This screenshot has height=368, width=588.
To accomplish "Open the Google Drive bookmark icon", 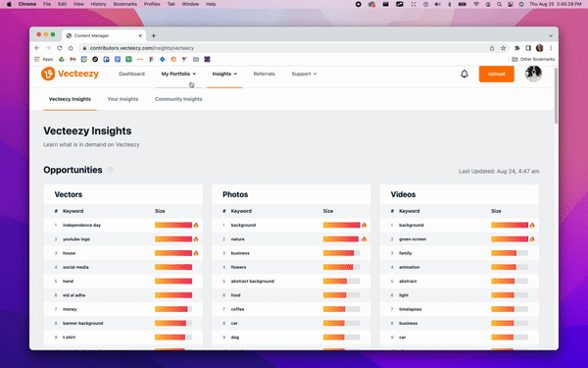I will [62, 59].
